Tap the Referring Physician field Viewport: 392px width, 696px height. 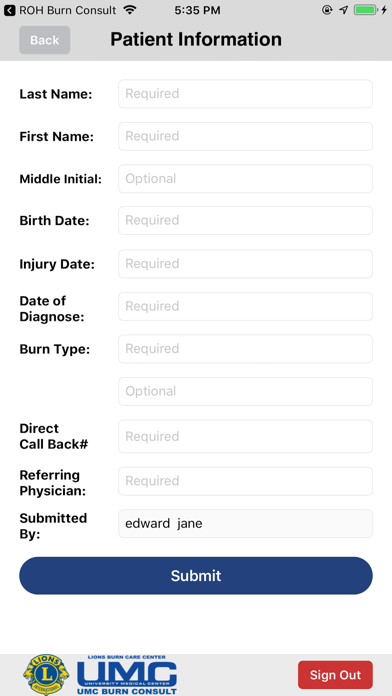[245, 481]
